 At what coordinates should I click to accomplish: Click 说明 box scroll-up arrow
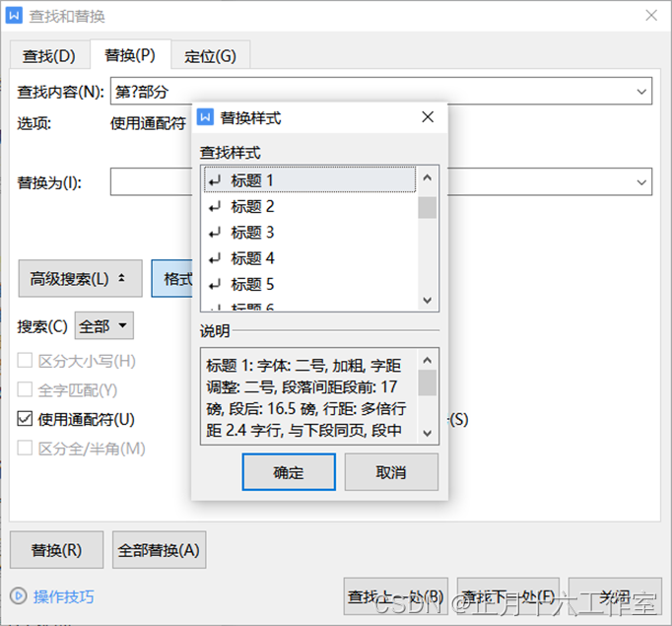tap(428, 360)
